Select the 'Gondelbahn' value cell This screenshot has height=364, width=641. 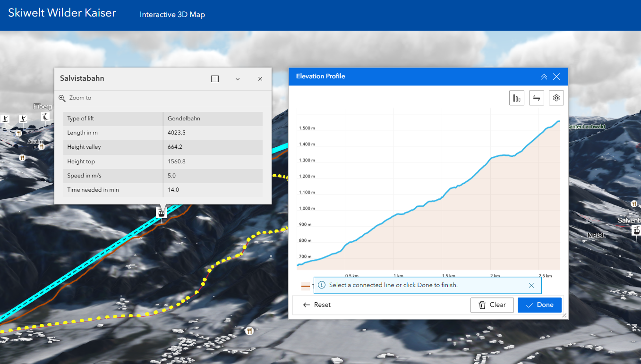point(184,119)
